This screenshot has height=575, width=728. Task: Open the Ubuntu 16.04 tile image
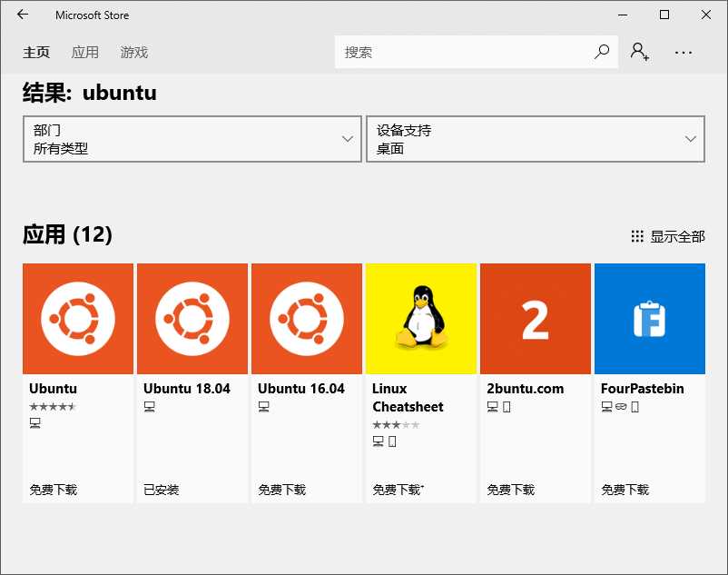pyautogui.click(x=307, y=319)
